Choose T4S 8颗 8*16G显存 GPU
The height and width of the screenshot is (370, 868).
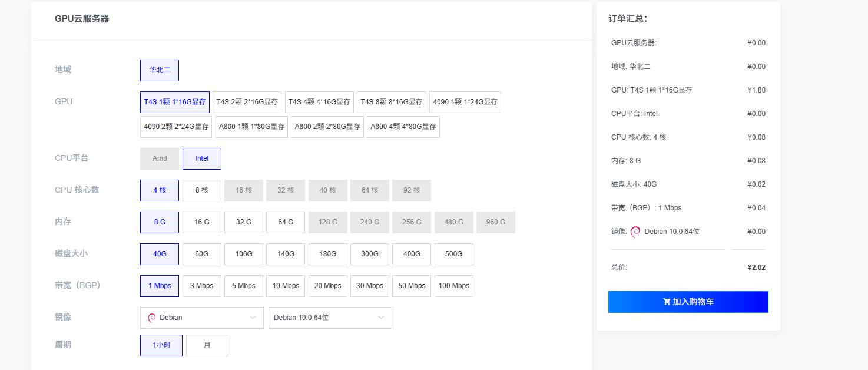click(392, 102)
